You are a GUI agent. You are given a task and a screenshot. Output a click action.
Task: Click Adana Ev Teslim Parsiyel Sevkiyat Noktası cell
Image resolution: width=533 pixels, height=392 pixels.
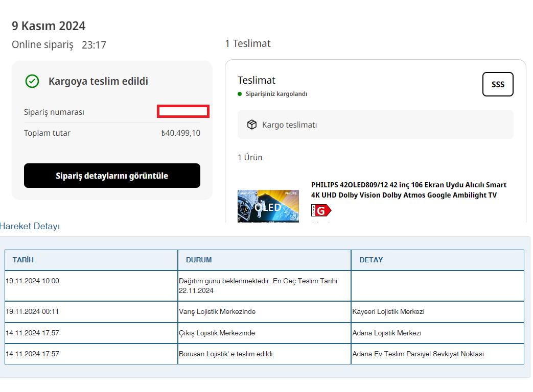click(437, 354)
